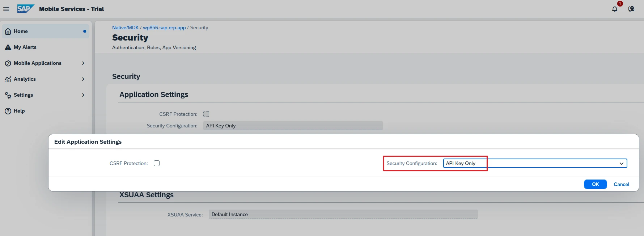
Task: Cancel the Edit Application Settings dialog
Action: pos(621,184)
